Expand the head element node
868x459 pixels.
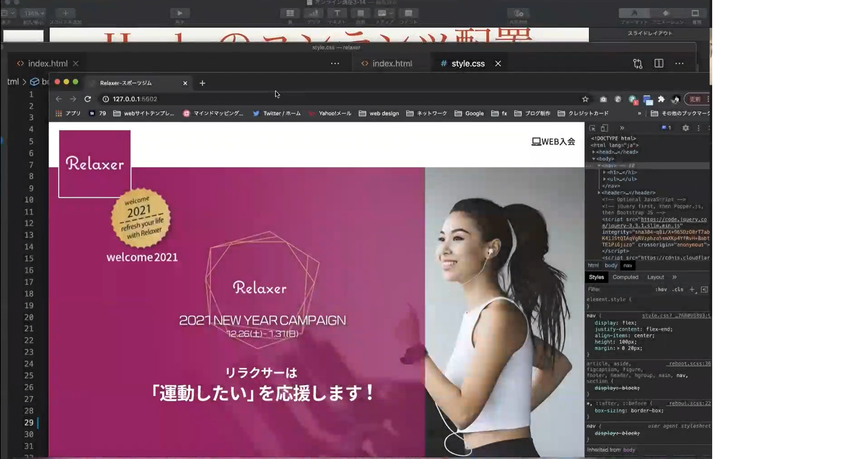coord(594,152)
